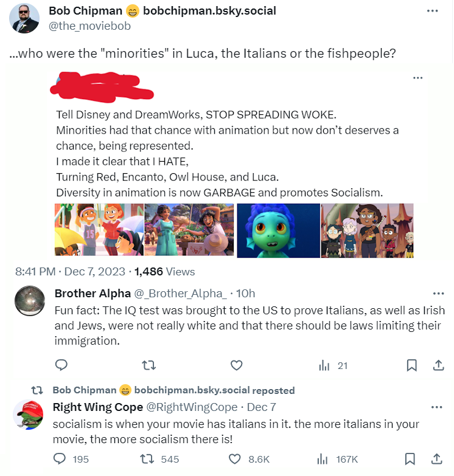
Task: Open more options on quoted tweet
Action: coord(417,78)
